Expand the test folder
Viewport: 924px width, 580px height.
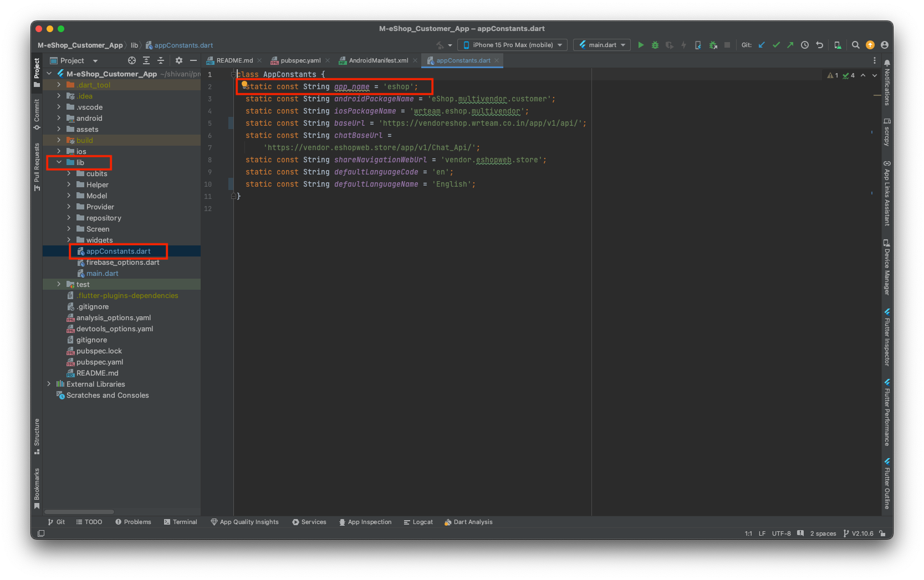[59, 284]
